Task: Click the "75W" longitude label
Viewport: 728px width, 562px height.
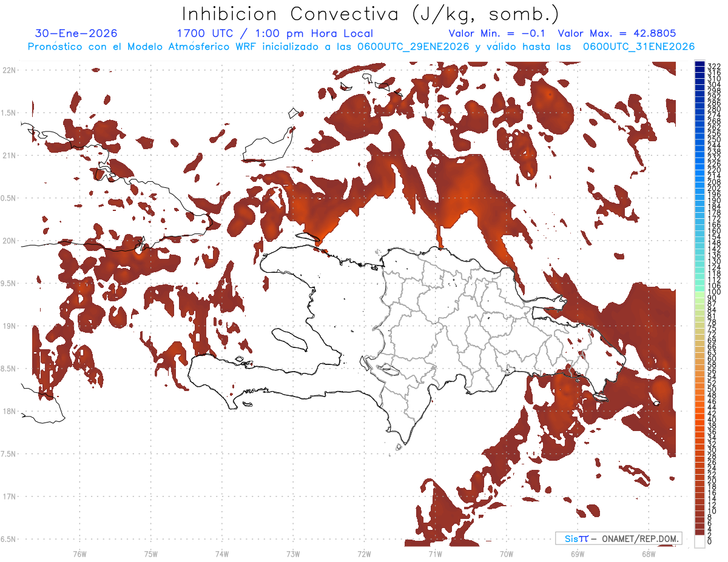Action: pyautogui.click(x=151, y=554)
